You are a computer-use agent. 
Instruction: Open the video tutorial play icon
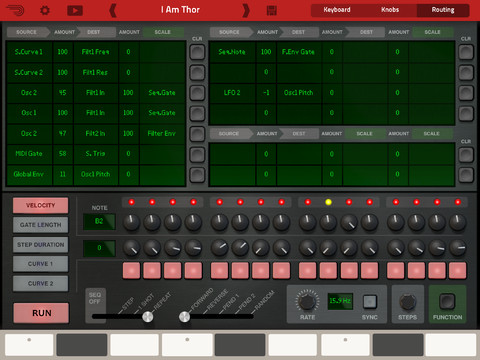click(x=75, y=11)
